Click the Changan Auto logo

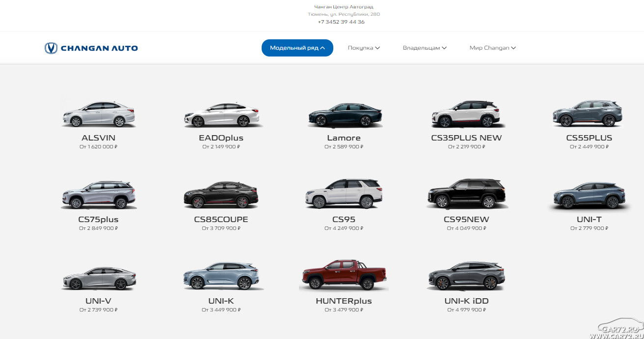tap(91, 48)
